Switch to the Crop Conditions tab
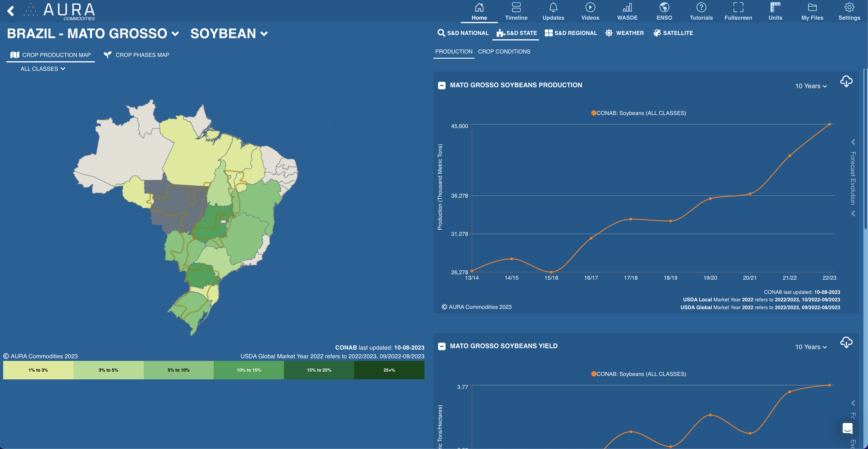The width and height of the screenshot is (868, 449). click(504, 51)
